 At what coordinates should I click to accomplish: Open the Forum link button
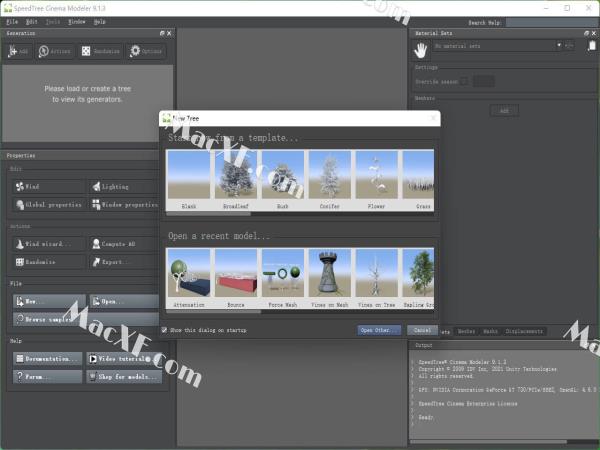(48, 377)
